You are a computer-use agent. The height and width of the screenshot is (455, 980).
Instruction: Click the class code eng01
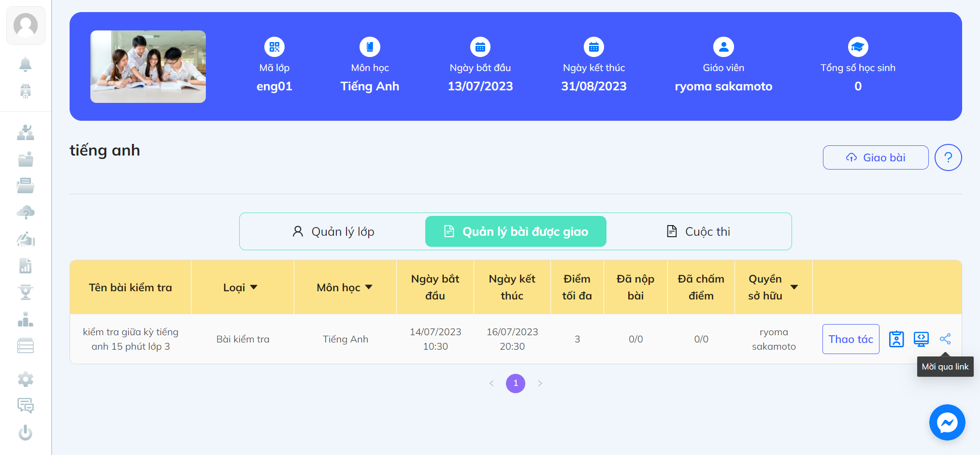(274, 86)
